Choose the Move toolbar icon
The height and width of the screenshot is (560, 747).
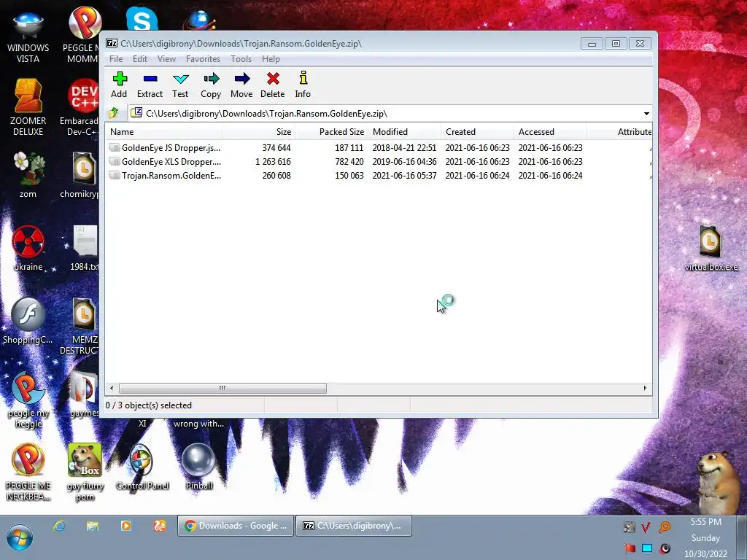[241, 85]
